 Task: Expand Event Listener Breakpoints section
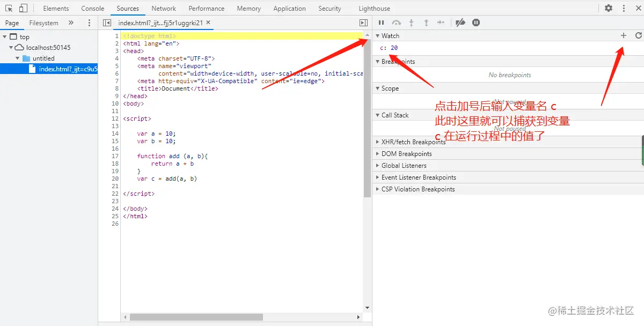377,177
